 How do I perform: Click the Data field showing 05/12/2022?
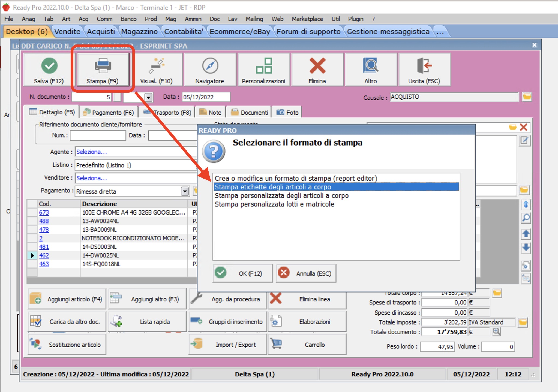coord(206,97)
